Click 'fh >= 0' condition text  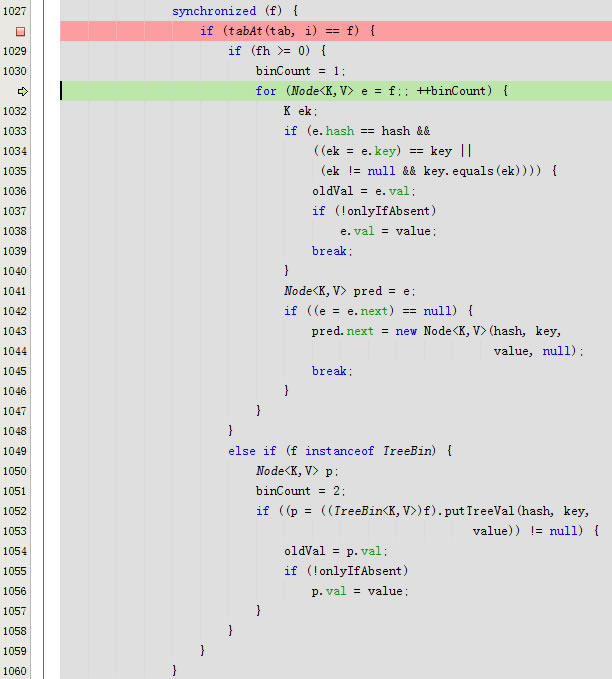coord(280,51)
